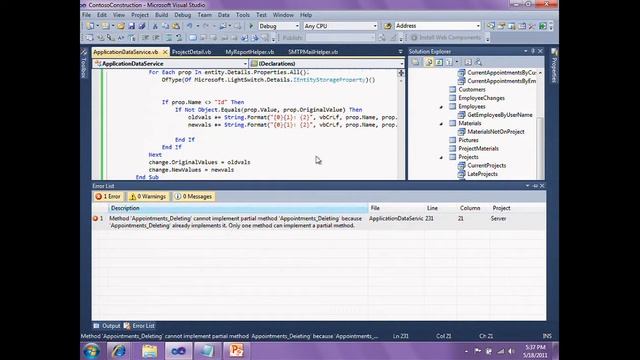
Task: Auto-hide the Error List panel with pin
Action: point(535,186)
